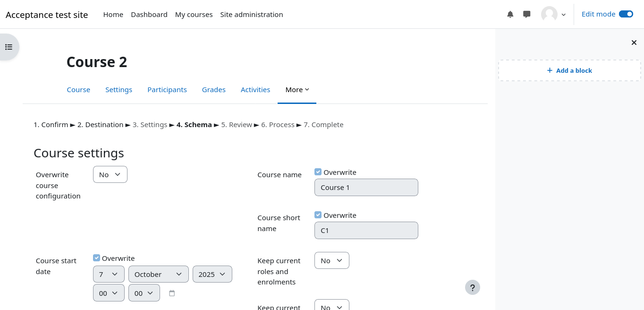Close the block drawer with X icon
The width and height of the screenshot is (644, 310).
pos(634,43)
